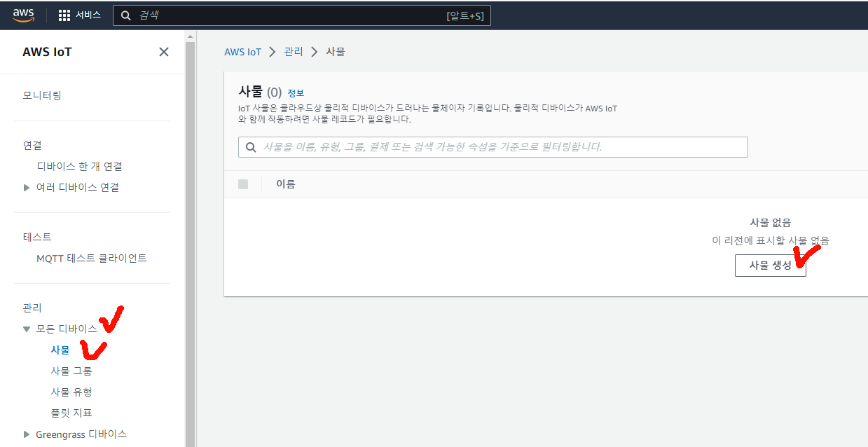Focus the 사물 filter input field

click(x=493, y=147)
